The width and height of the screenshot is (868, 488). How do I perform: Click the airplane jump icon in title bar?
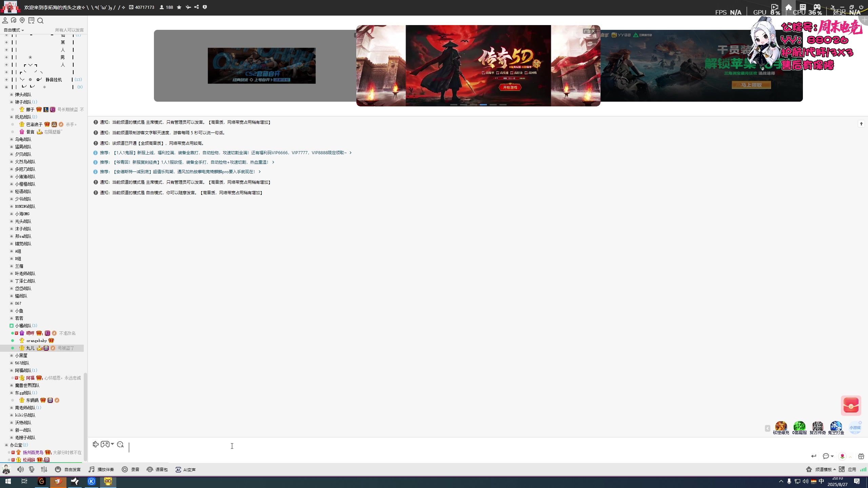tap(188, 7)
